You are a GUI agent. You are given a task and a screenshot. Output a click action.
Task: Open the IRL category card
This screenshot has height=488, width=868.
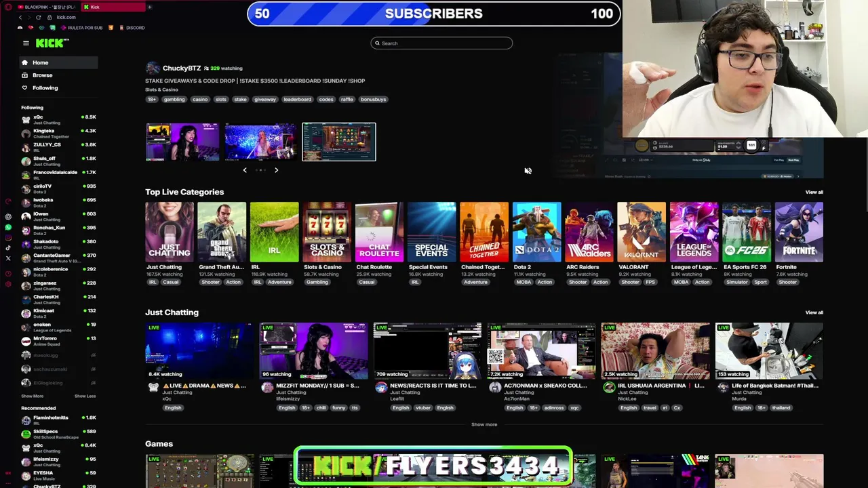pyautogui.click(x=274, y=232)
